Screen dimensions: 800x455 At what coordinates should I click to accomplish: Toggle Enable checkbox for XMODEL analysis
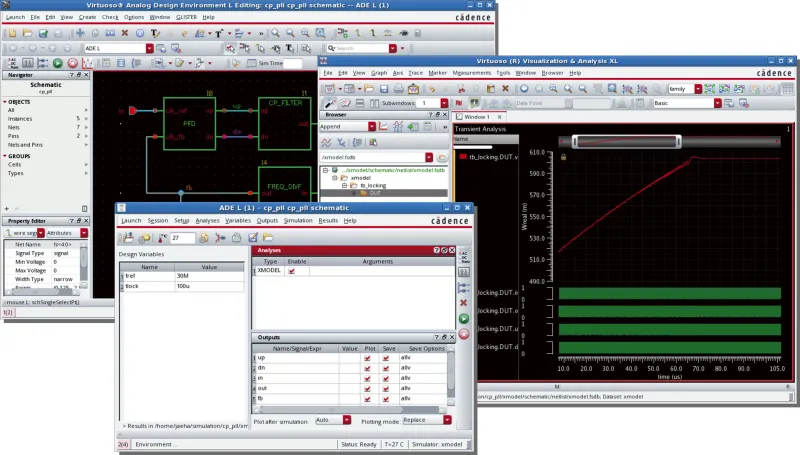(x=291, y=271)
